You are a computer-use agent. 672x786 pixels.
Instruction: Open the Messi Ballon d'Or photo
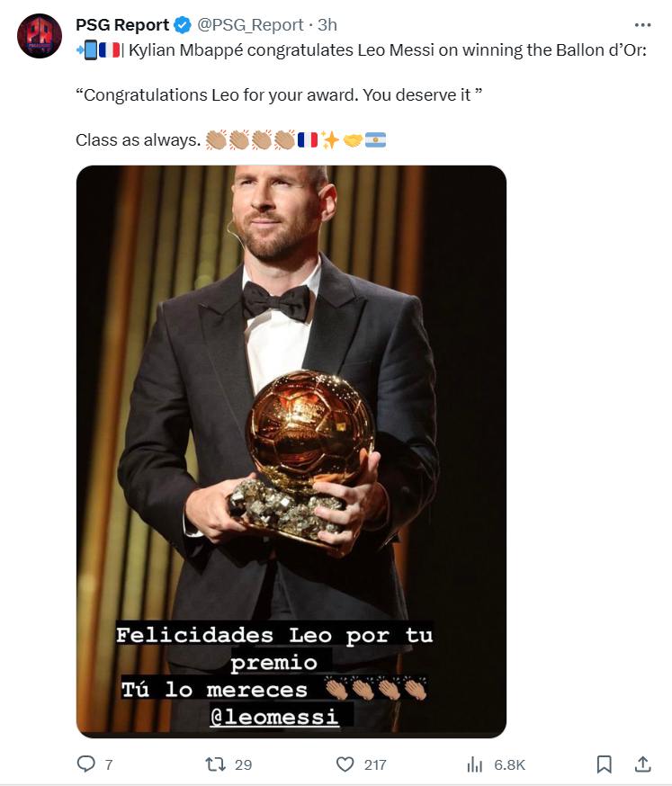291,451
